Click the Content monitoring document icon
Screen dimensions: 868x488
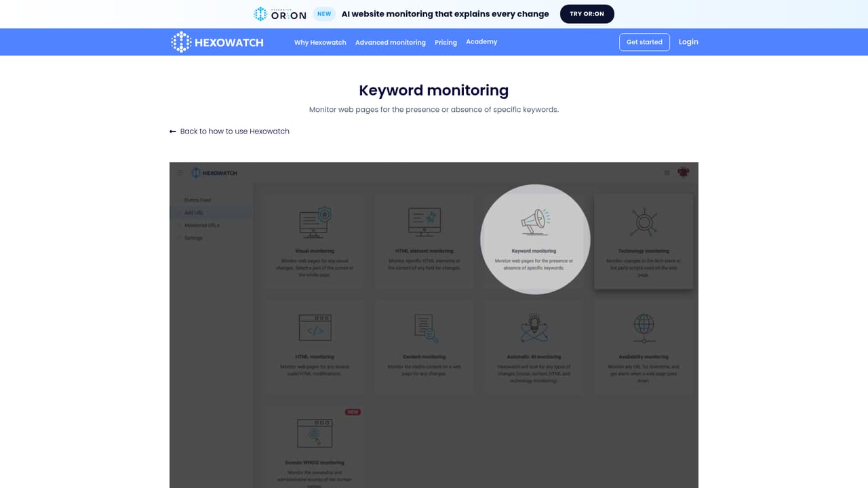click(426, 328)
